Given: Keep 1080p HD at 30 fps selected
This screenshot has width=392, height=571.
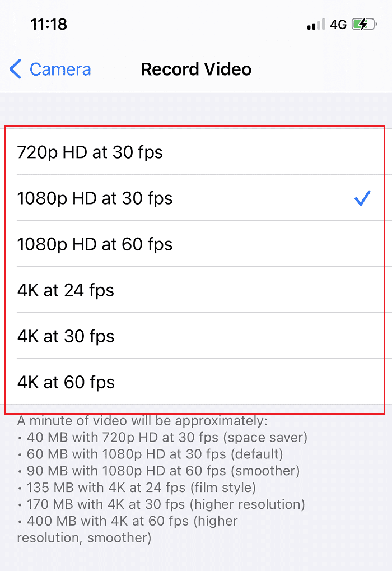Looking at the screenshot, I should pyautogui.click(x=95, y=198).
